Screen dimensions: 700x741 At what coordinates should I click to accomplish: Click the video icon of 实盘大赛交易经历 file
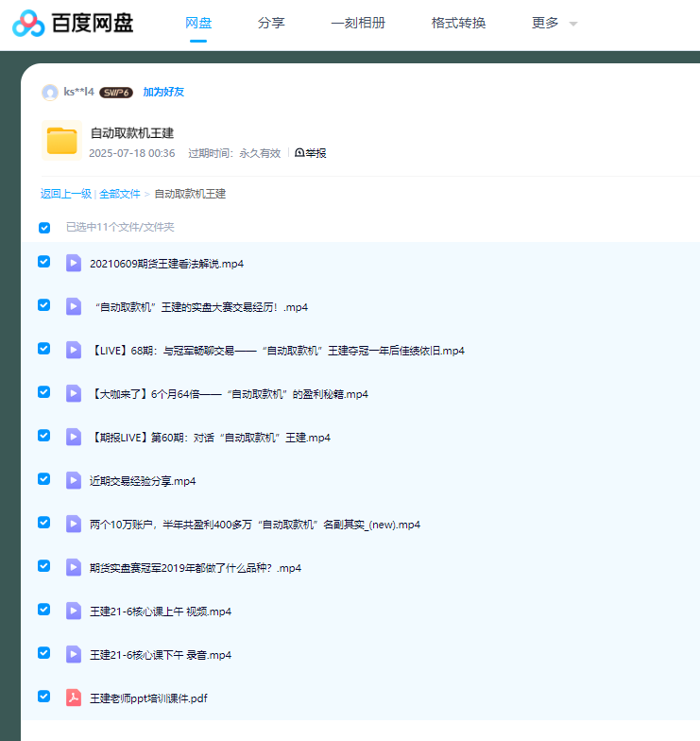point(74,306)
